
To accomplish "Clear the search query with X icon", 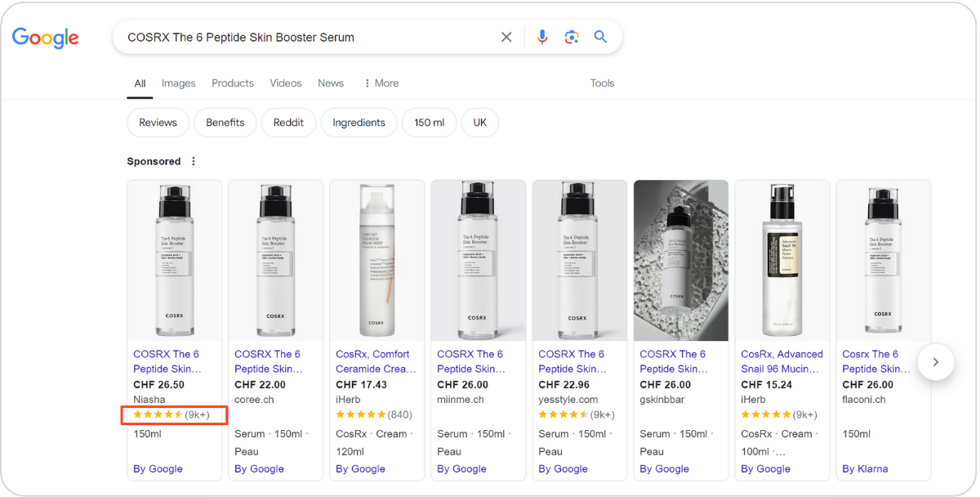I will pos(506,37).
